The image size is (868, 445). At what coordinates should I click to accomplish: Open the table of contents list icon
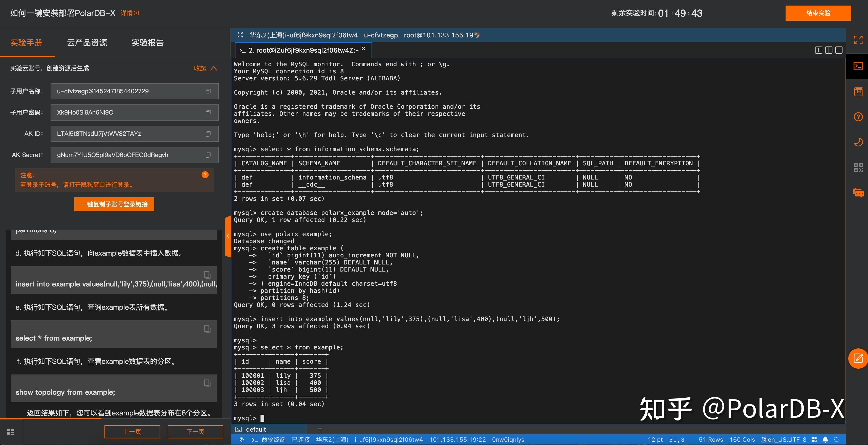[x=11, y=432]
